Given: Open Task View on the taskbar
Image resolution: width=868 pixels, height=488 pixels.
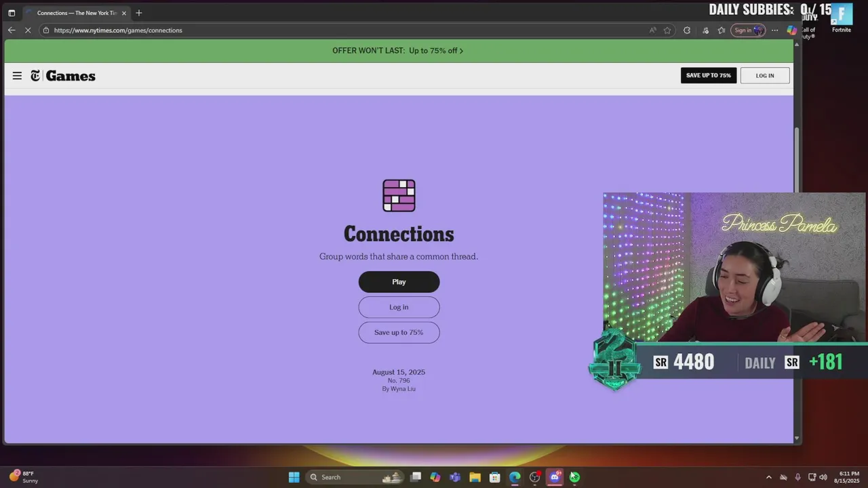Looking at the screenshot, I should pos(416,477).
